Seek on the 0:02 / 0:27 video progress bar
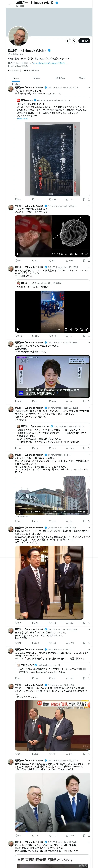Image resolution: width=98 pixels, height=868 pixels. pos(52,325)
